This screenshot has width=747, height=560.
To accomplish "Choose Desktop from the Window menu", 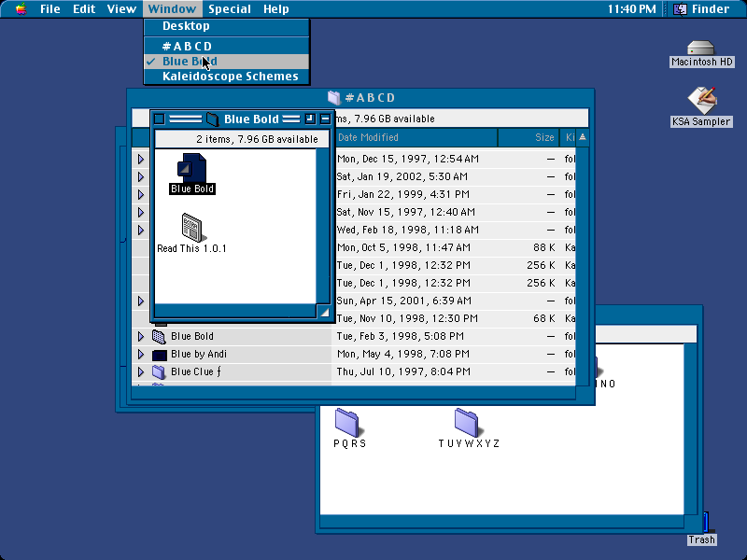I will 227,26.
